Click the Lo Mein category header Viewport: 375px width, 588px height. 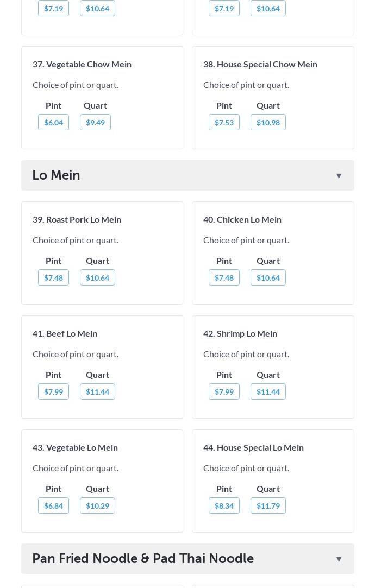56,175
